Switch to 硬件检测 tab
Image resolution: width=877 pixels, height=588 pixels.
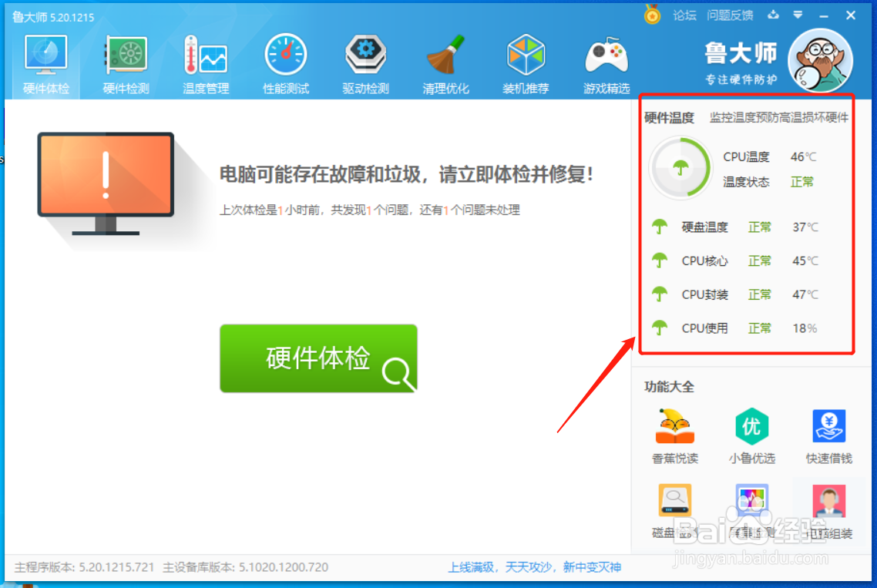tap(126, 65)
